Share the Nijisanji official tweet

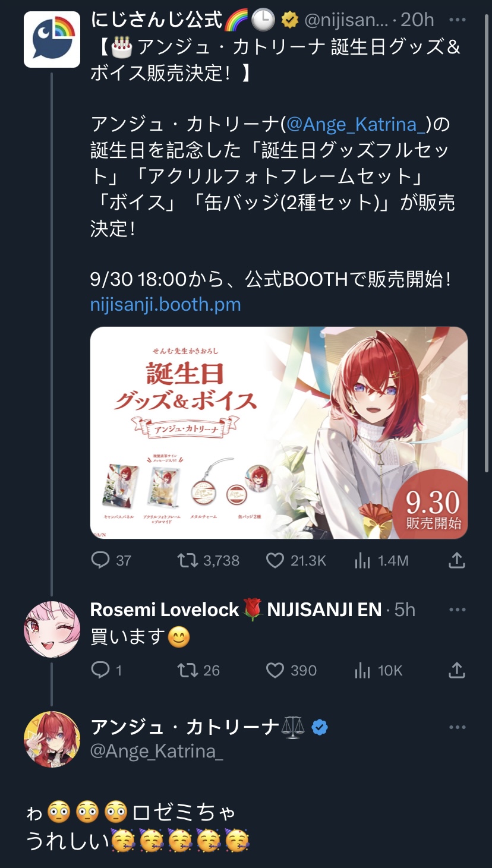456,560
